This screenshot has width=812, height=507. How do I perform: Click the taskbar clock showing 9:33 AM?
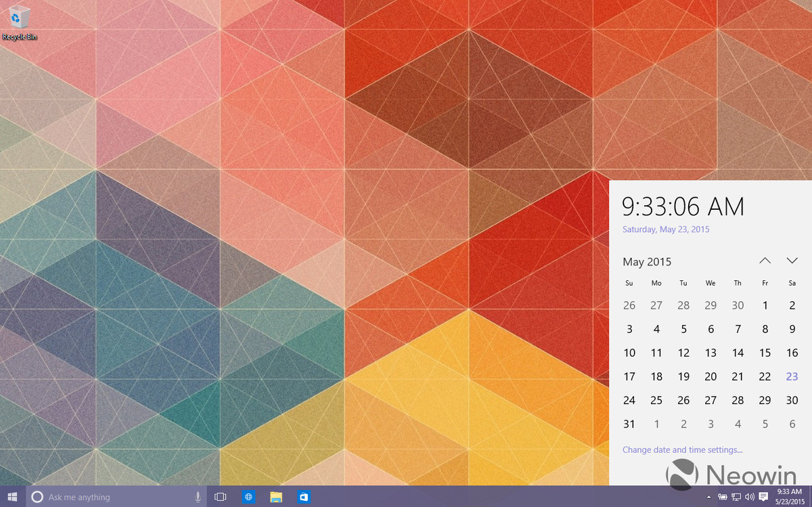(x=790, y=497)
